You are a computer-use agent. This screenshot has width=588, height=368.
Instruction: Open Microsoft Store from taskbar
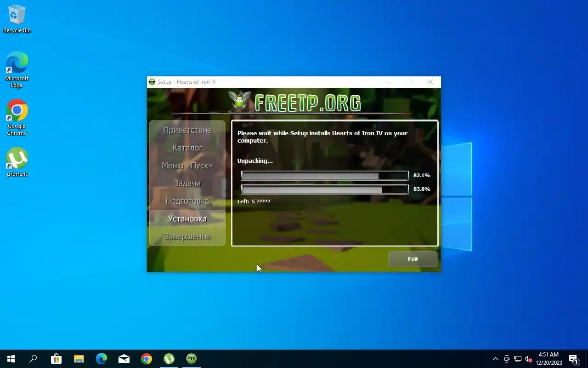(x=56, y=359)
